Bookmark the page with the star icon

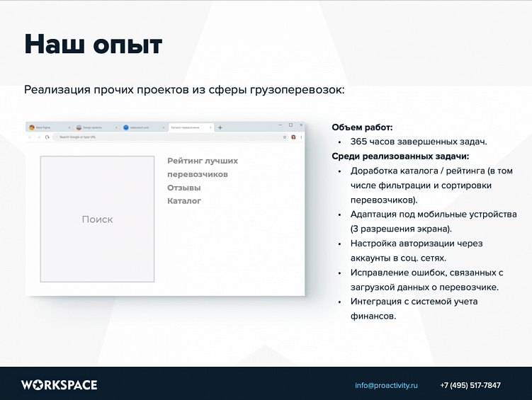tap(285, 137)
